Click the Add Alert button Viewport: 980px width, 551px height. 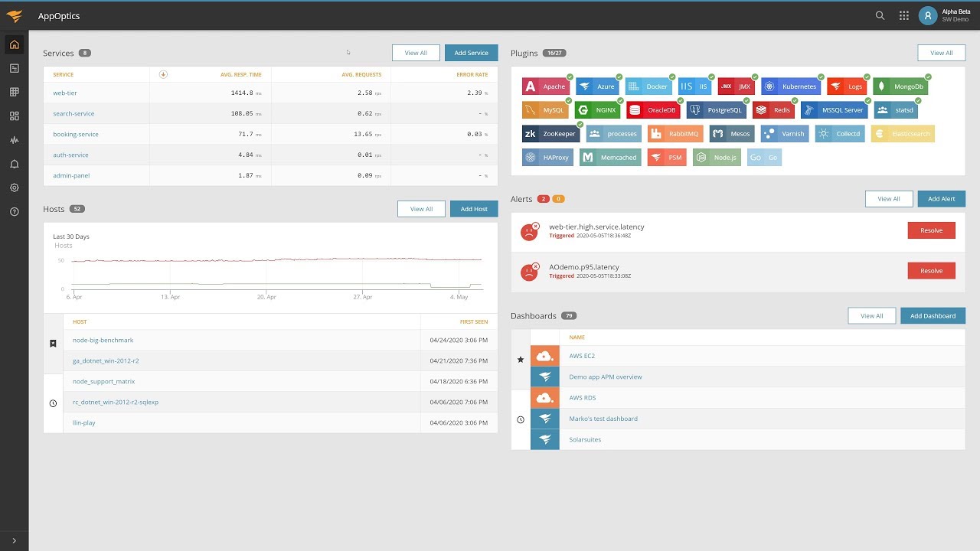pyautogui.click(x=942, y=199)
